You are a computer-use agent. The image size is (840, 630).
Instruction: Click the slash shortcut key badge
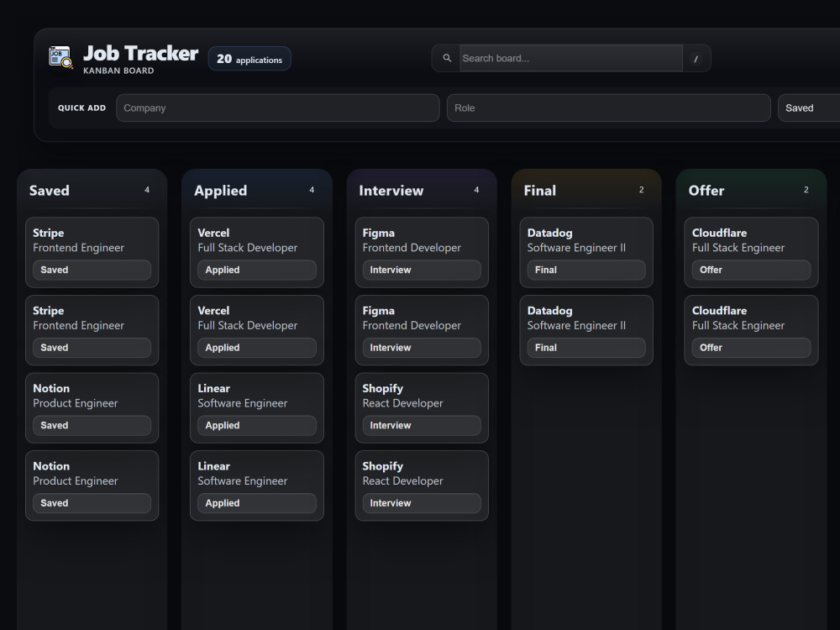tap(696, 59)
